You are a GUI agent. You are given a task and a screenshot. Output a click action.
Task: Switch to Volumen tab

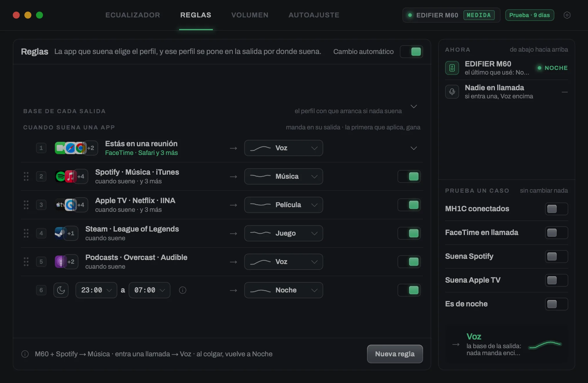(x=250, y=15)
